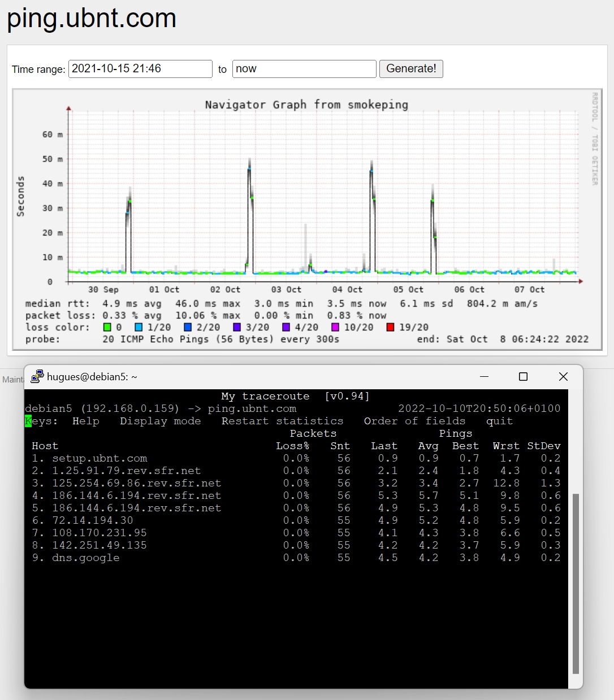
Task: Click the terminal window vertical scrollbar
Action: (x=576, y=584)
